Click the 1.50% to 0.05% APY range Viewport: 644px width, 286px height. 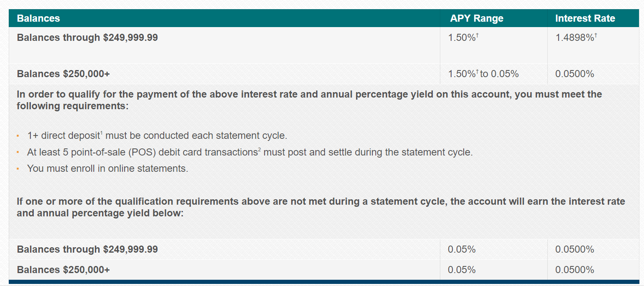tap(483, 74)
